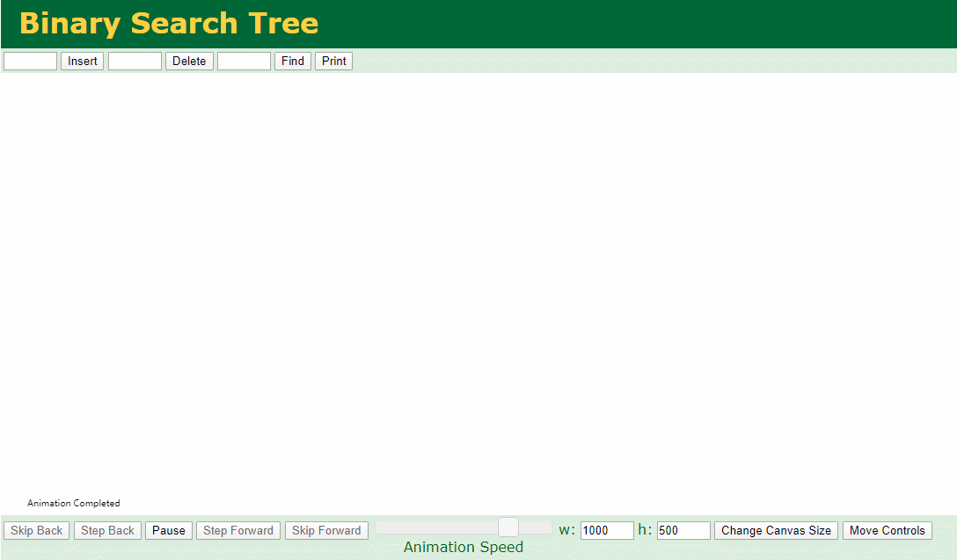Click Step Forward playback button
The width and height of the screenshot is (957, 560).
point(238,530)
